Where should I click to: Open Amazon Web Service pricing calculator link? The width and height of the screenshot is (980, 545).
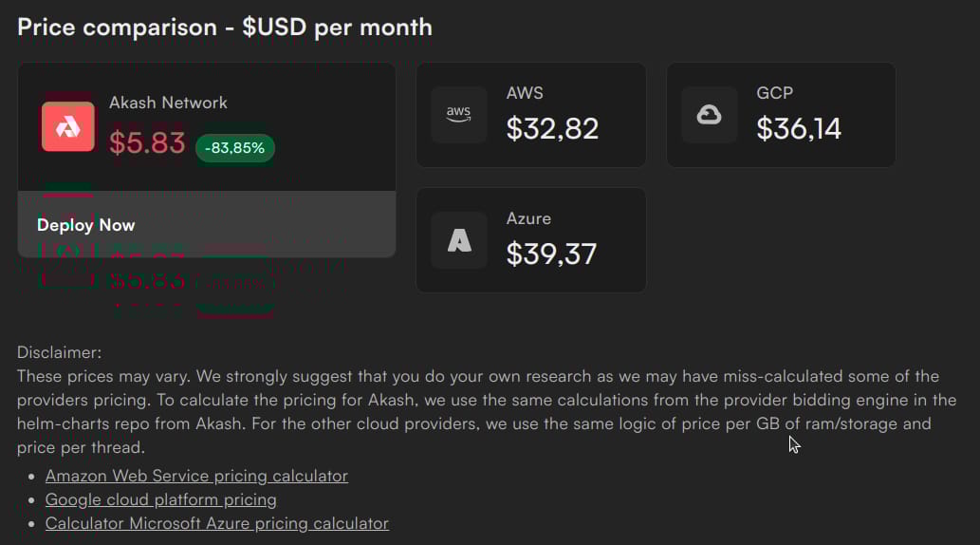point(196,476)
